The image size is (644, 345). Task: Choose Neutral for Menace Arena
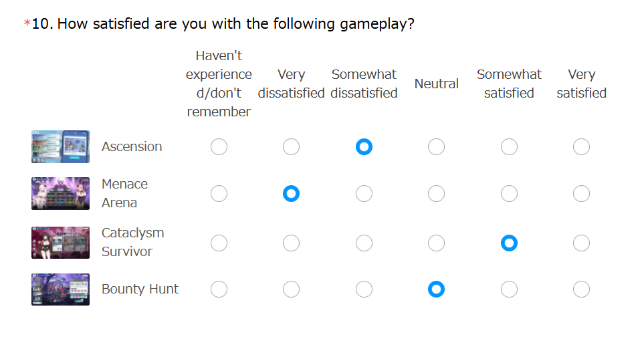[436, 193]
